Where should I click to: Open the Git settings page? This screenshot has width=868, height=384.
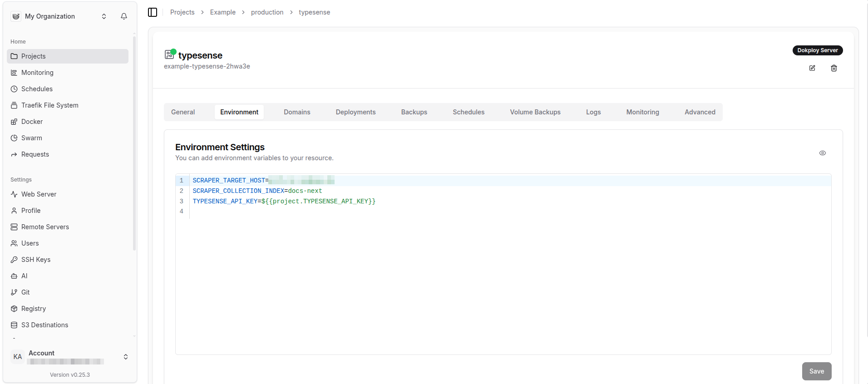pyautogui.click(x=25, y=292)
